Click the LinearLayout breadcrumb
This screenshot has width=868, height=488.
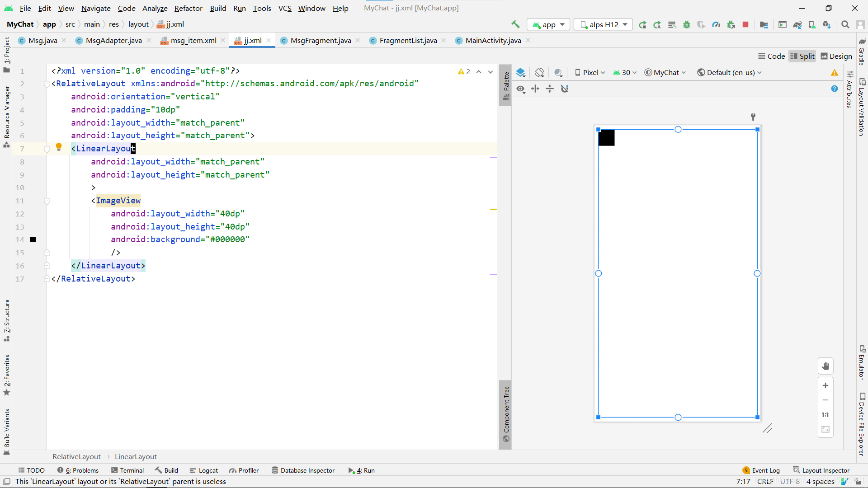136,456
